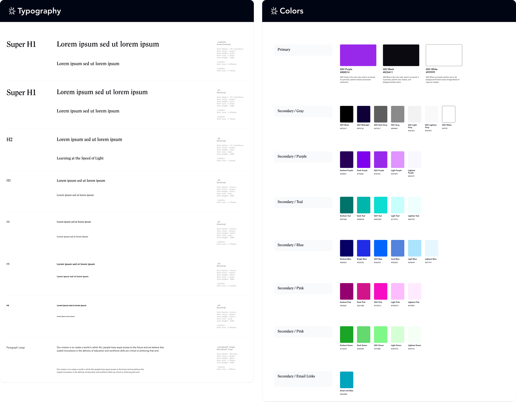Choose the GSV Pink swatch
The height and width of the screenshot is (420, 516).
tap(380, 291)
